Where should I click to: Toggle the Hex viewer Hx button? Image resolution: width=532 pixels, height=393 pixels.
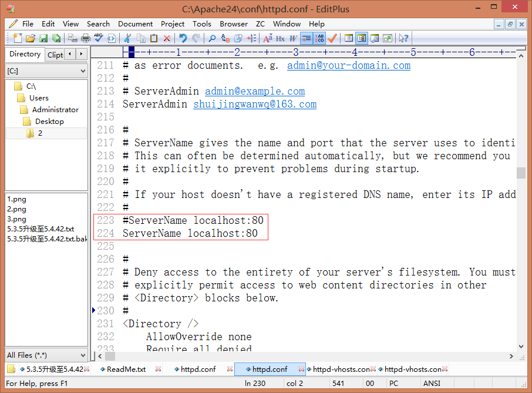(x=280, y=38)
